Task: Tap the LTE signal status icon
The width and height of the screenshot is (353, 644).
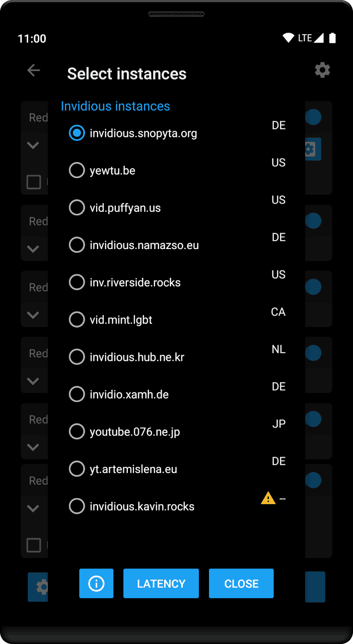Action: [x=311, y=38]
